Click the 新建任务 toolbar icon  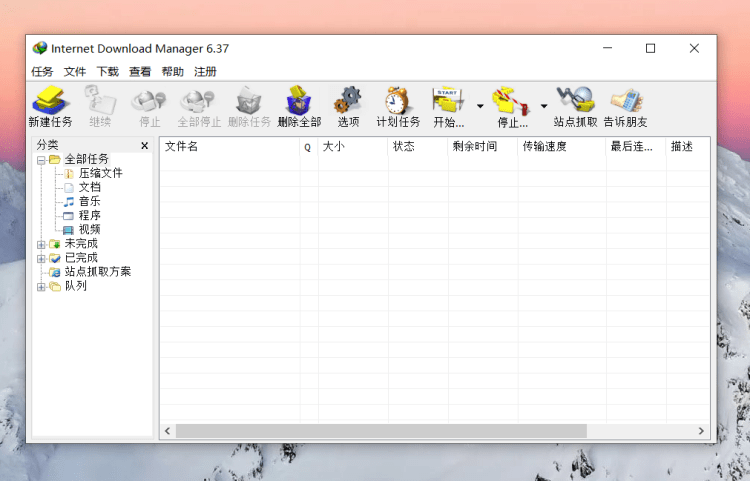point(50,100)
